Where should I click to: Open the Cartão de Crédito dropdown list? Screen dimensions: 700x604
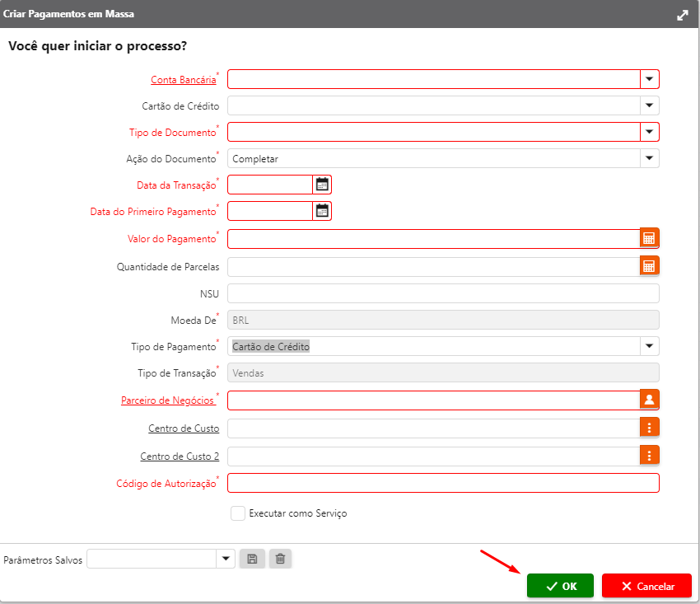649,105
